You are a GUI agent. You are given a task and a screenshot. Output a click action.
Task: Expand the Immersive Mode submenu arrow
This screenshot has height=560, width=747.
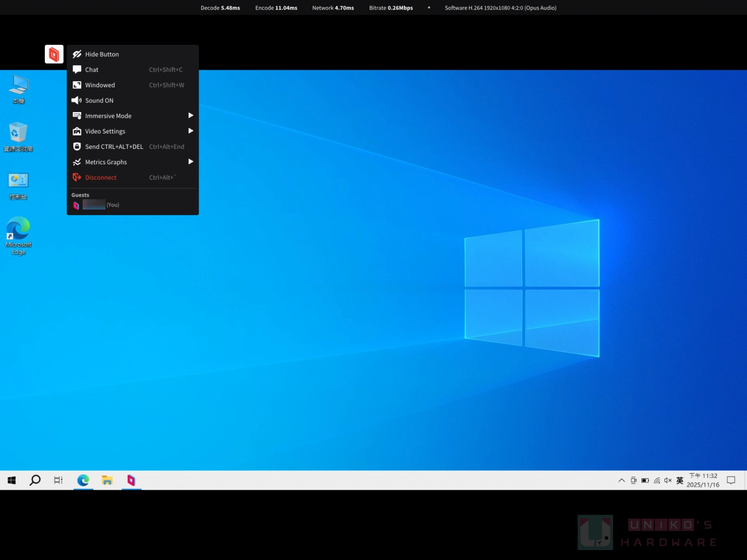point(190,115)
